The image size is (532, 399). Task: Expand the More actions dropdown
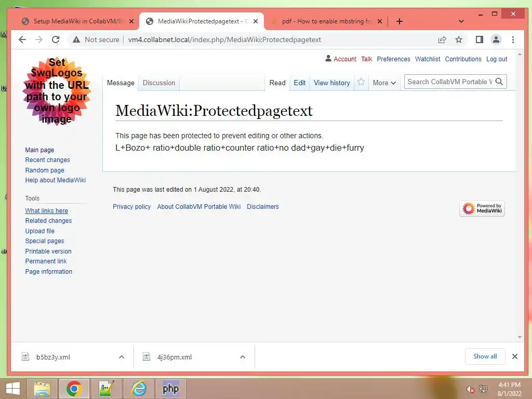point(384,83)
